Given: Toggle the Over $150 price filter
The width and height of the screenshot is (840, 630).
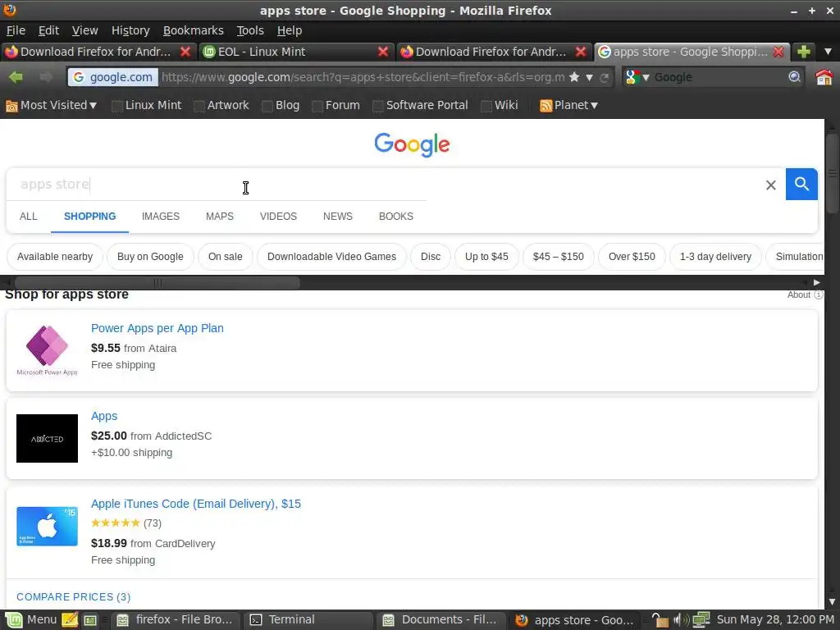Looking at the screenshot, I should point(632,257).
